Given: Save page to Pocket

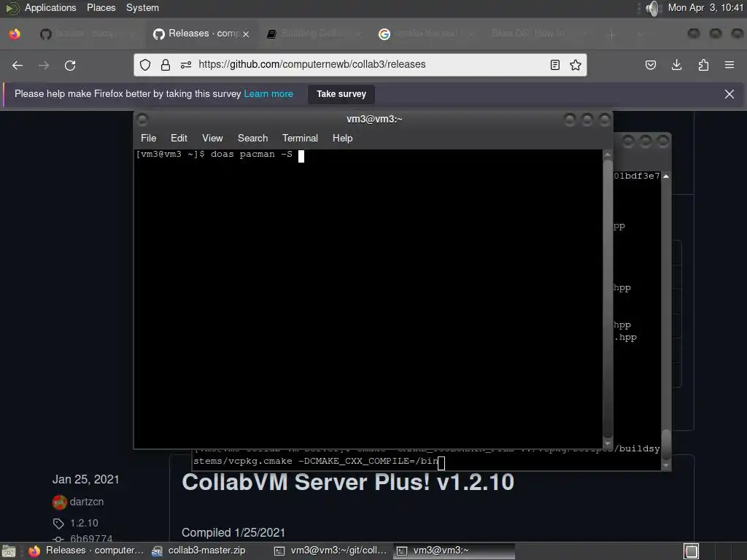Looking at the screenshot, I should [651, 65].
